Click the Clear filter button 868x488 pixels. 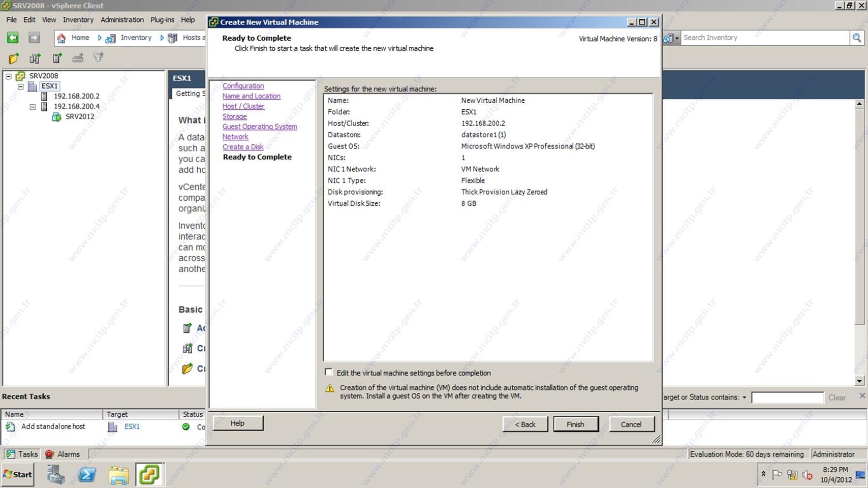[x=837, y=398]
